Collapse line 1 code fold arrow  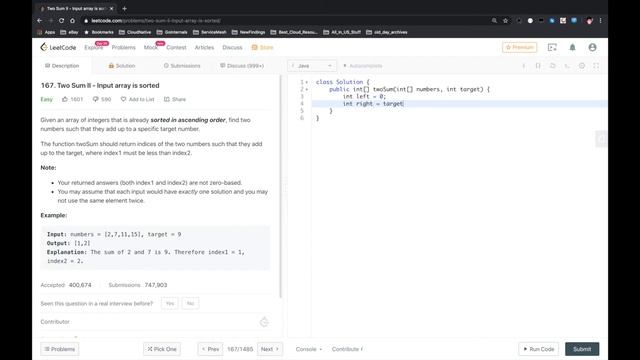[307, 82]
